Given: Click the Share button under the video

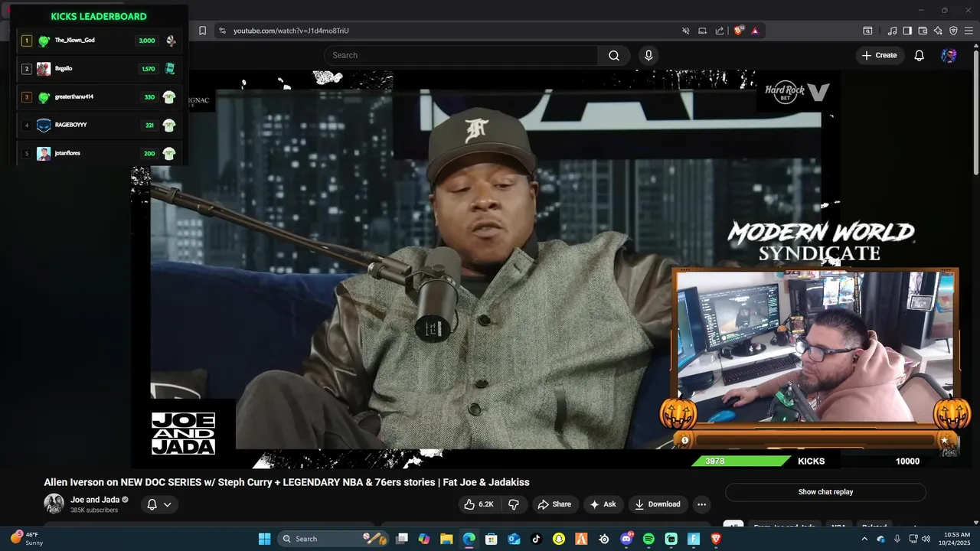Looking at the screenshot, I should coord(554,504).
